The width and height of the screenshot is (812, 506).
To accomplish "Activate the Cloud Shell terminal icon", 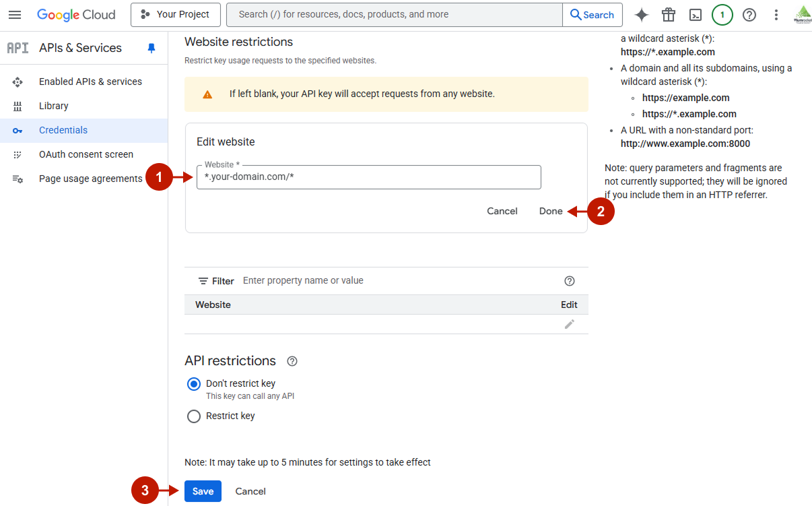I will pyautogui.click(x=695, y=14).
